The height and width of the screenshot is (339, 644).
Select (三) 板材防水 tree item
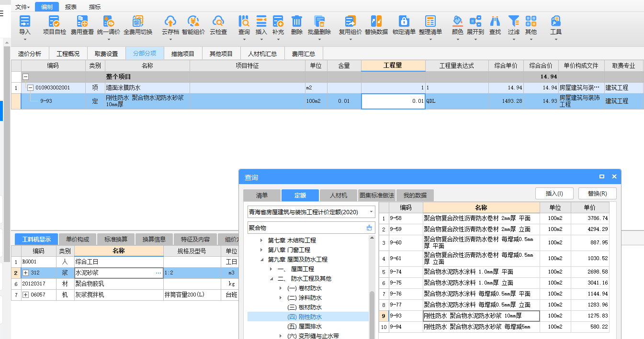pyautogui.click(x=305, y=307)
